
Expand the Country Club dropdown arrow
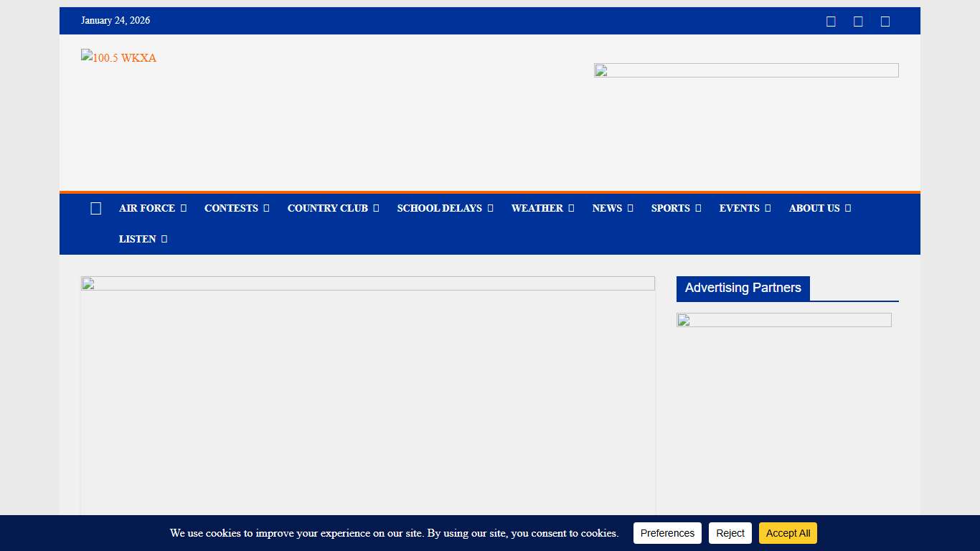[376, 209]
